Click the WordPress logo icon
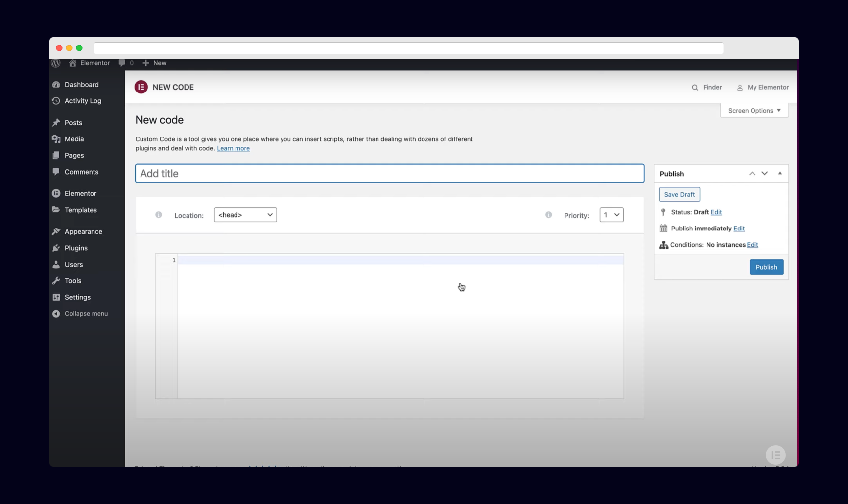Screen dimensions: 848x504 pyautogui.click(x=56, y=63)
